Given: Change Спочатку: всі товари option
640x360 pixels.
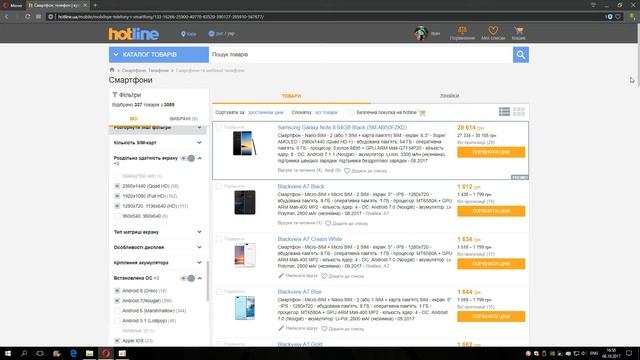Looking at the screenshot, I should (326, 112).
